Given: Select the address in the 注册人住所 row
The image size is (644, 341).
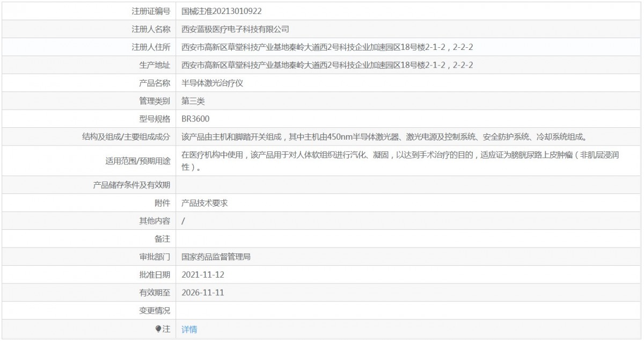Looking at the screenshot, I should (327, 47).
